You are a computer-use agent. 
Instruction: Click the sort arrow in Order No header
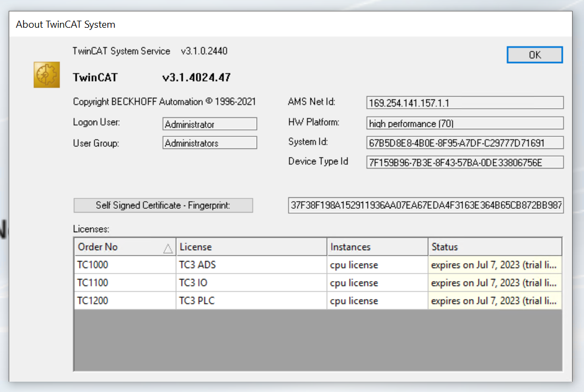tap(168, 248)
